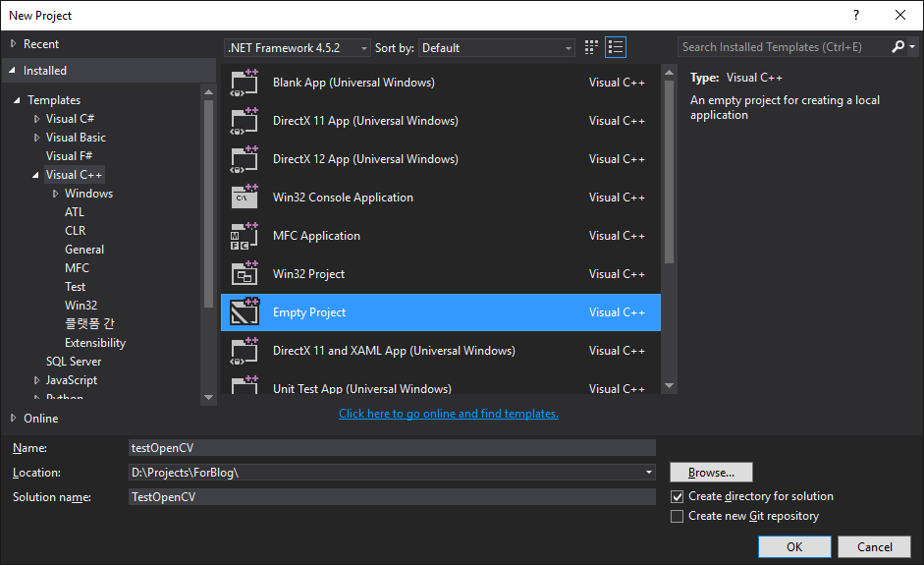The image size is (924, 565).
Task: Click the search magnifier icon
Action: point(897,46)
